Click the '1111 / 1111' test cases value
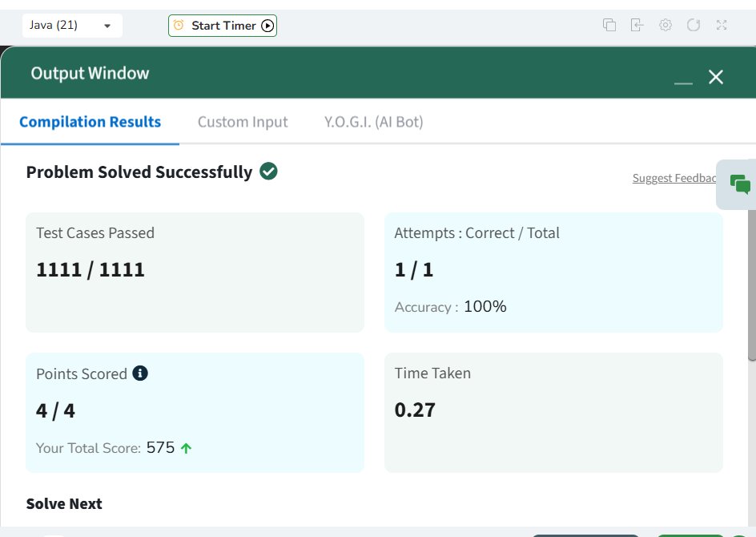The height and width of the screenshot is (537, 756). (90, 269)
